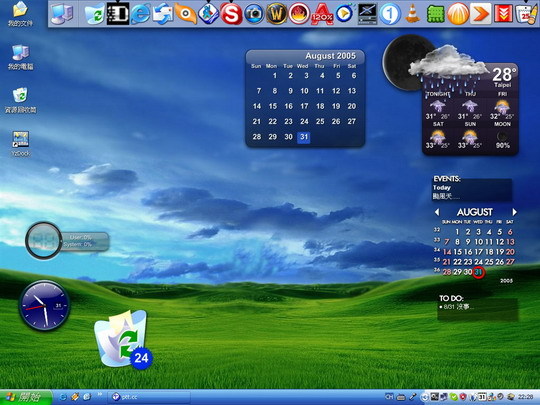Launch World of Warcraft dock icon
The height and width of the screenshot is (405, 540).
[x=277, y=14]
